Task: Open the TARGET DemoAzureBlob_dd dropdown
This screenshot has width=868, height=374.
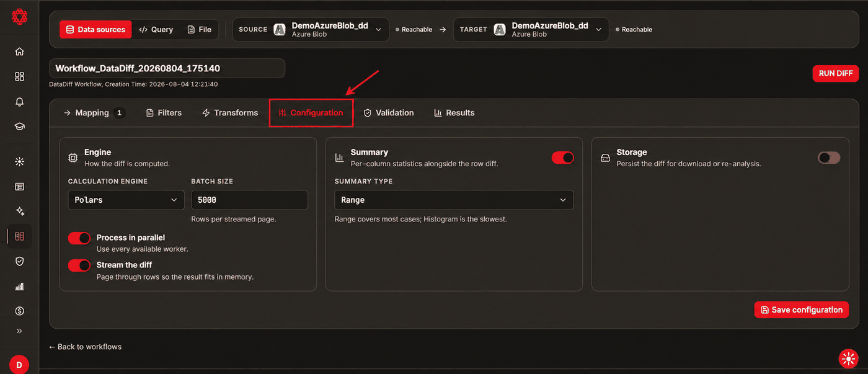Action: pos(531,30)
